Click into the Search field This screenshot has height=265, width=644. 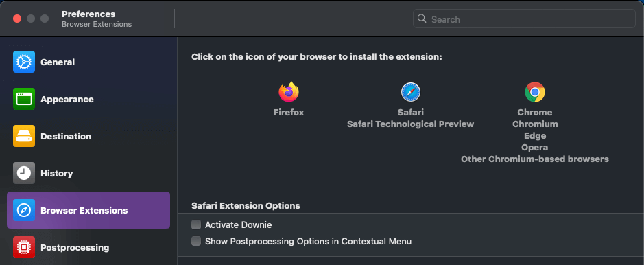(524, 19)
